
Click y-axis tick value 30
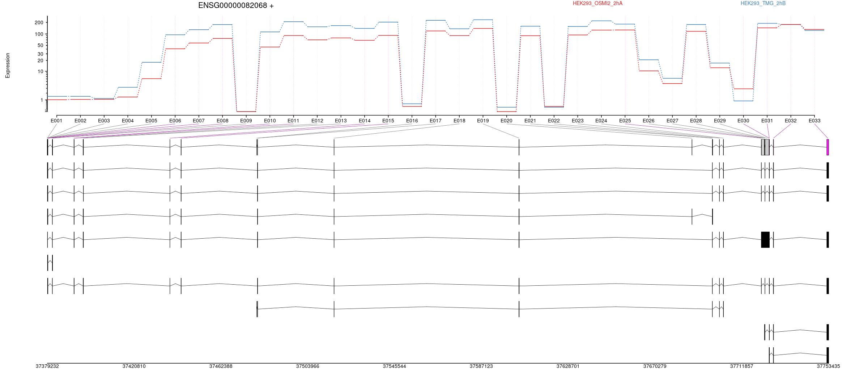41,54
